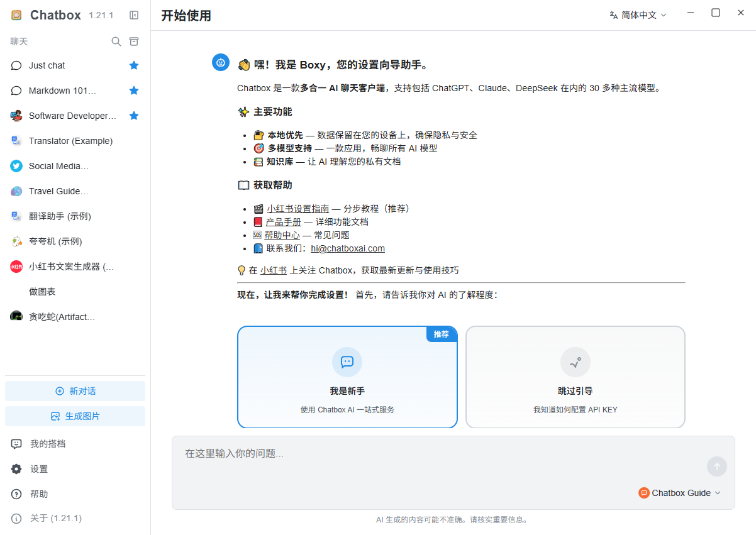Choose the 我是新手 card
This screenshot has width=756, height=535.
coord(347,377)
